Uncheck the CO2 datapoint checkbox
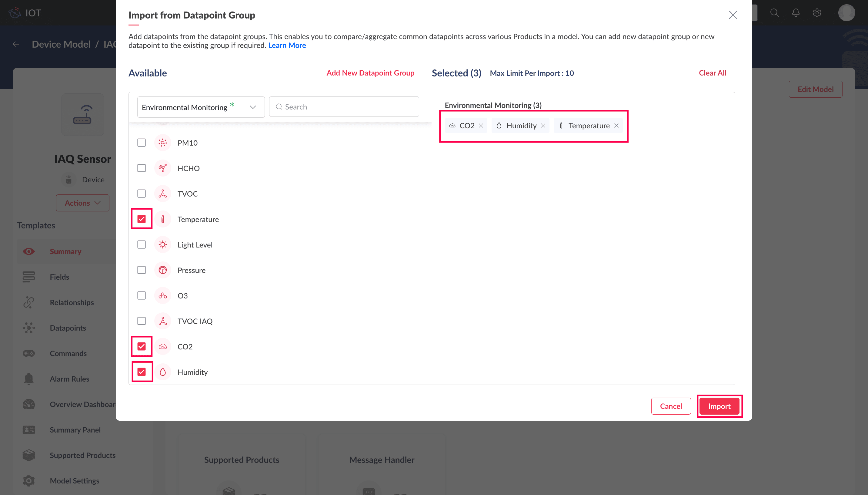868x495 pixels. pos(142,346)
